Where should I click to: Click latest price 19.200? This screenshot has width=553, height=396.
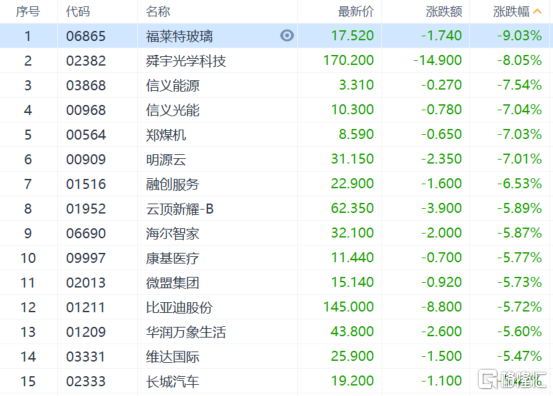352,381
